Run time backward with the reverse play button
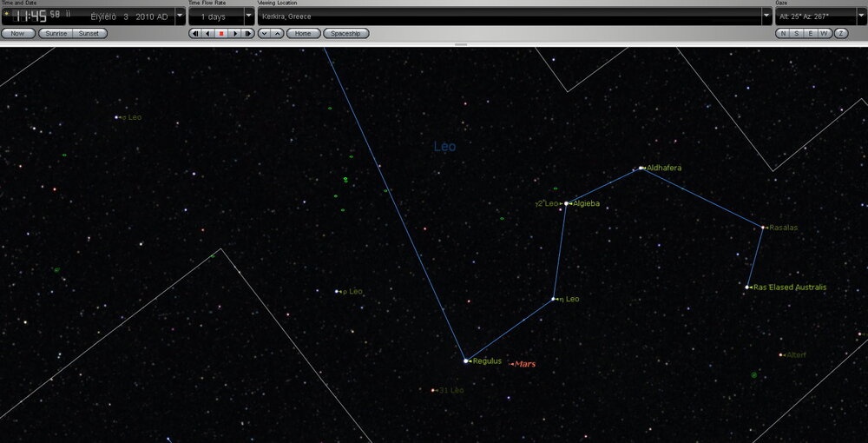868x443 pixels. [x=207, y=34]
